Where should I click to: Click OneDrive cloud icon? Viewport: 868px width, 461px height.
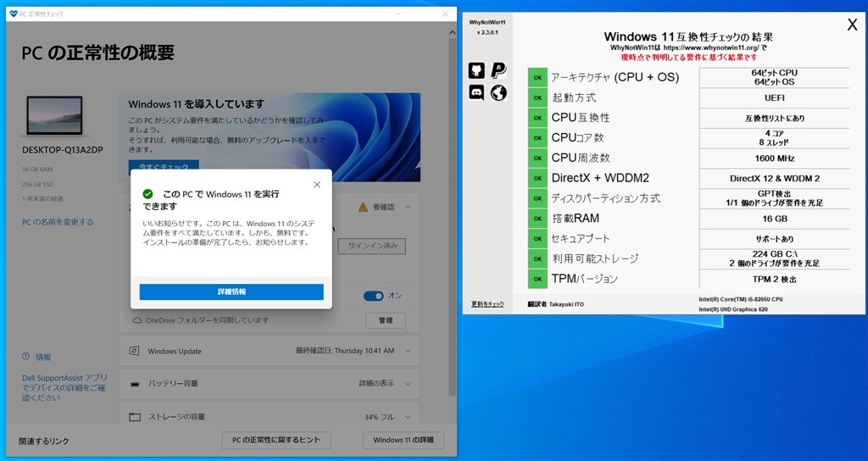(137, 319)
